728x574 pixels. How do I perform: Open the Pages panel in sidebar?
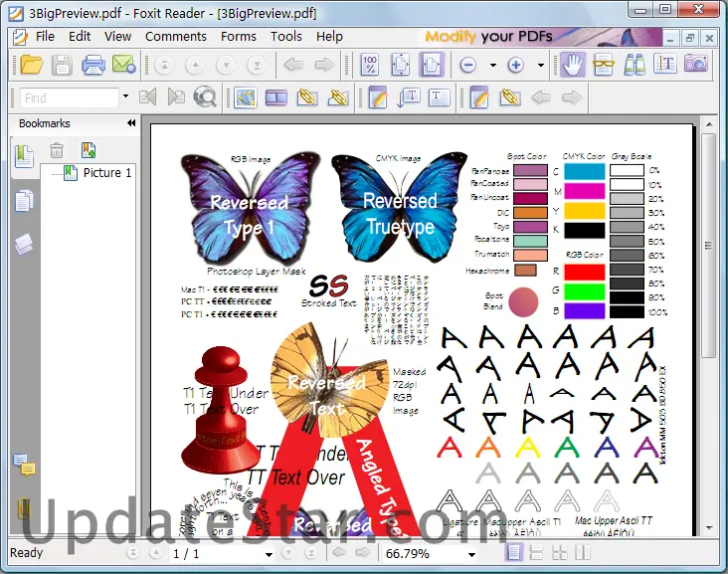[x=24, y=201]
